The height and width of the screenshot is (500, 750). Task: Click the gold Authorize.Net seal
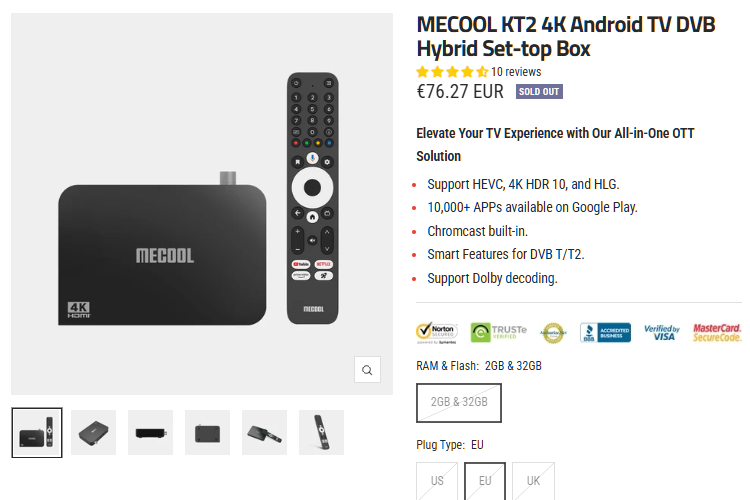coord(553,332)
